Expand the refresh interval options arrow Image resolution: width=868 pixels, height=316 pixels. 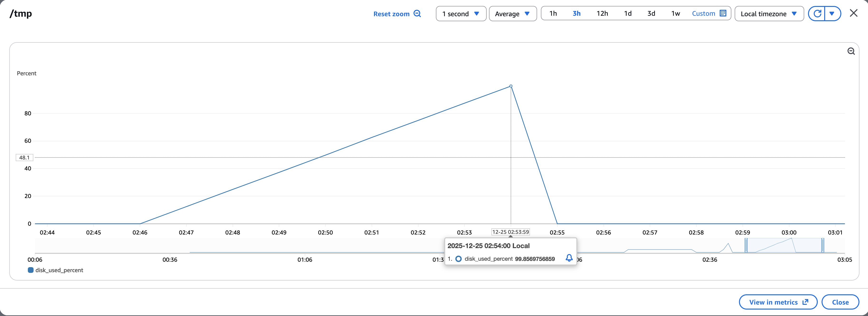pos(832,14)
